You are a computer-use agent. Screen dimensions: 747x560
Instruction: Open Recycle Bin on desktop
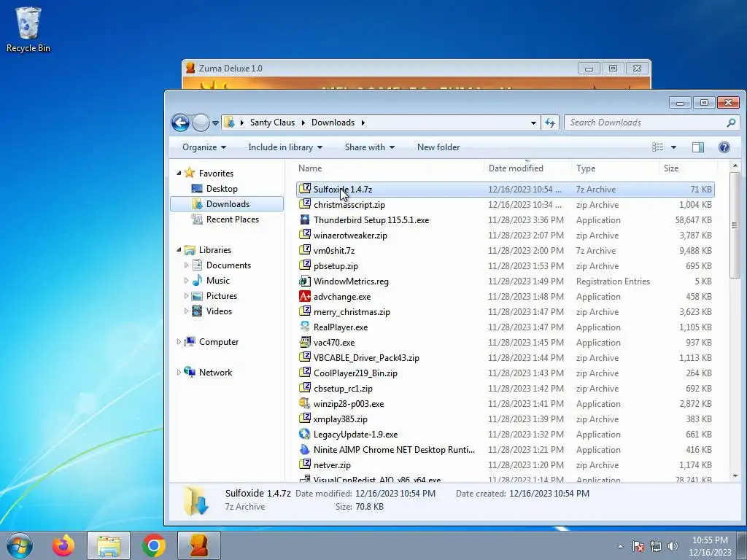pos(28,29)
